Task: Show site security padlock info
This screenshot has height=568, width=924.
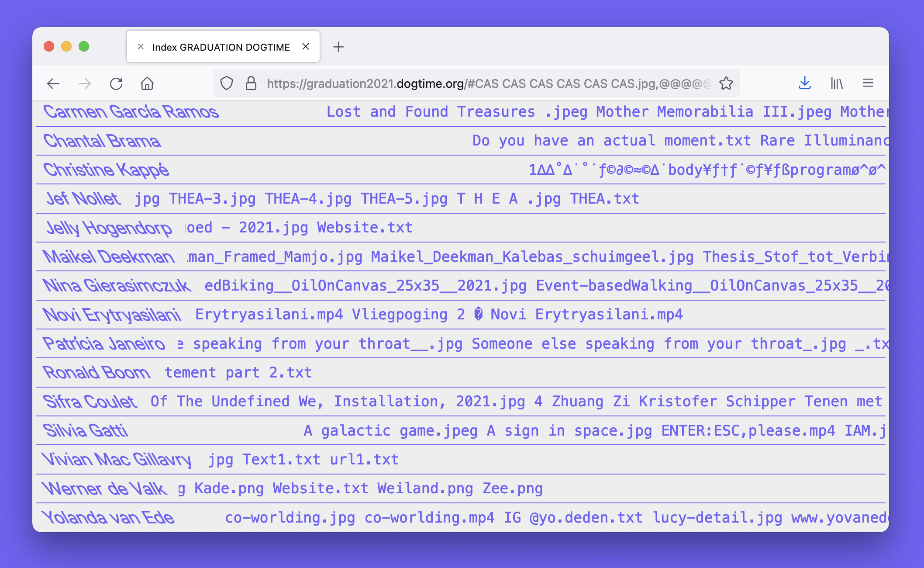Action: (x=251, y=83)
